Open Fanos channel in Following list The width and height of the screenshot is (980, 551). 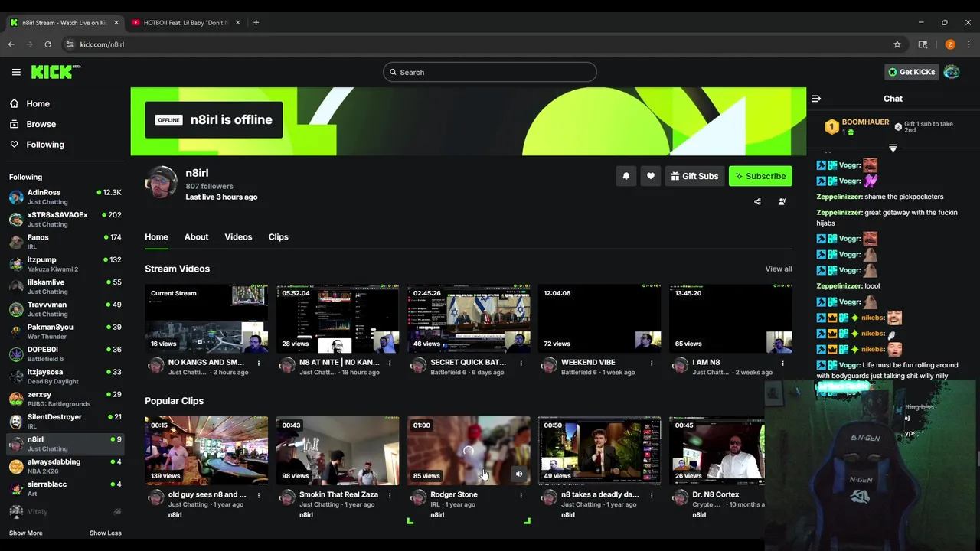coord(64,242)
